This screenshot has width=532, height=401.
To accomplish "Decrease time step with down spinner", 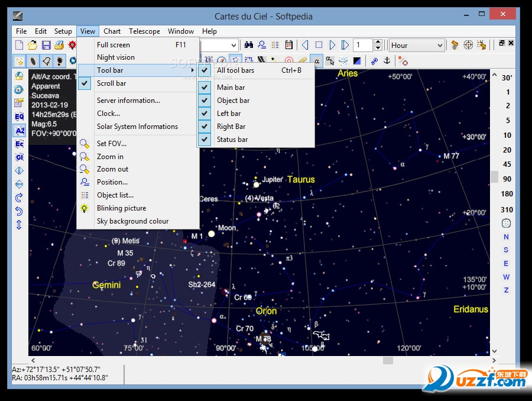I will click(378, 48).
